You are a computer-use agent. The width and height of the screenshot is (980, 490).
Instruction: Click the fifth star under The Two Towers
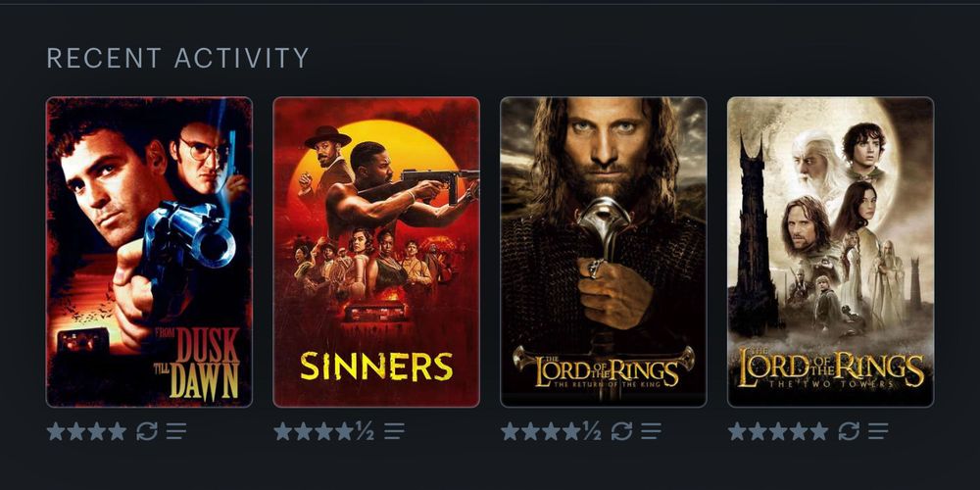818,431
